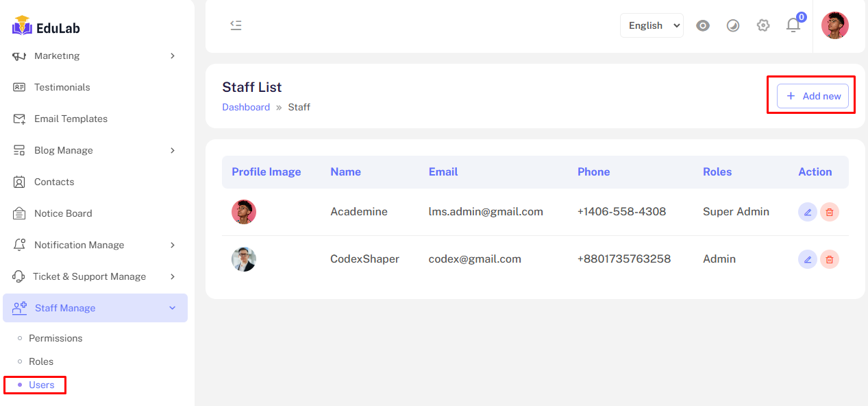Collapse the sidebar with the menu toggle icon
868x406 pixels.
pos(236,25)
